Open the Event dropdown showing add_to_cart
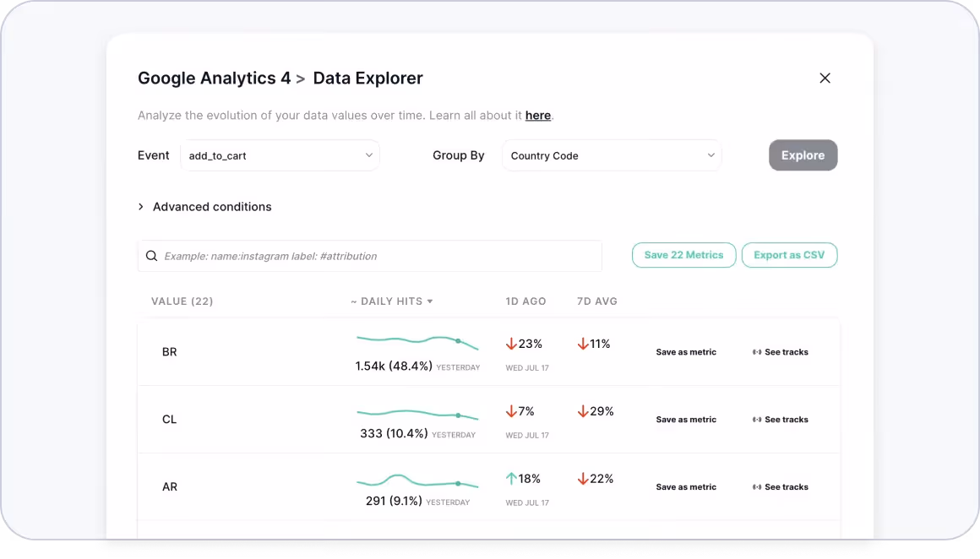980x559 pixels. [280, 155]
